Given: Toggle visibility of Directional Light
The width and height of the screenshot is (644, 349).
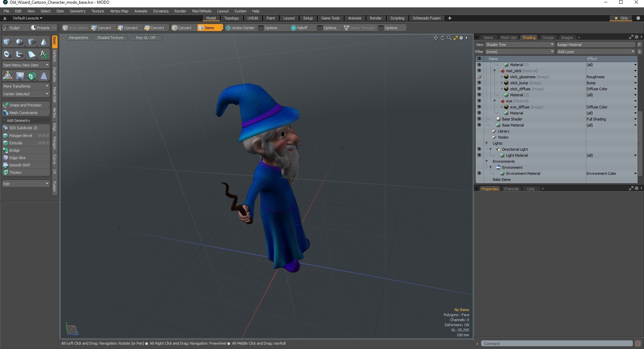Looking at the screenshot, I should tap(479, 149).
